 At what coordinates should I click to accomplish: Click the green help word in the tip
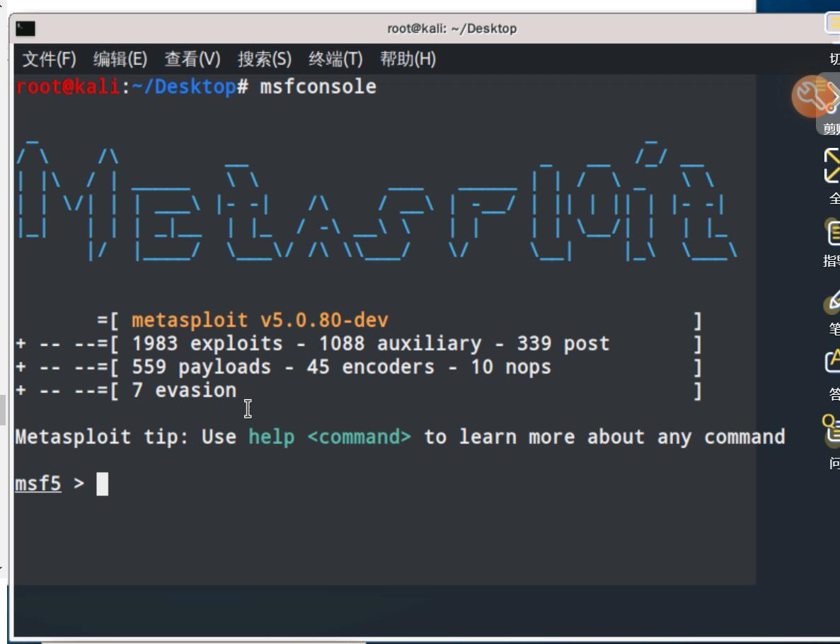click(x=272, y=437)
